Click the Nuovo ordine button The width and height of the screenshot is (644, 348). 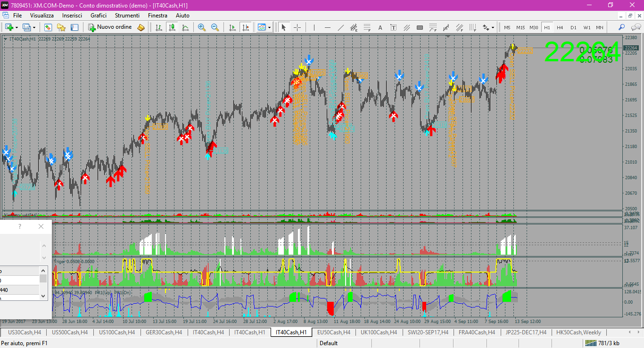[110, 27]
